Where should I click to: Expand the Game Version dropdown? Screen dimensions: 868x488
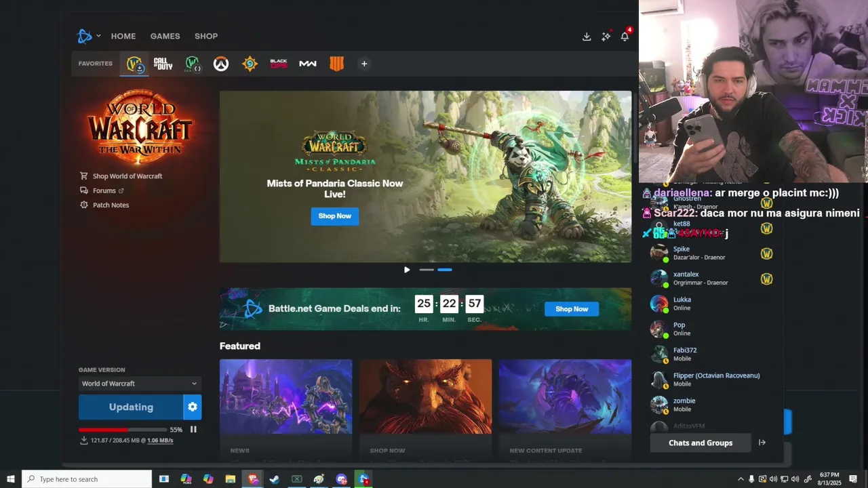pos(140,384)
